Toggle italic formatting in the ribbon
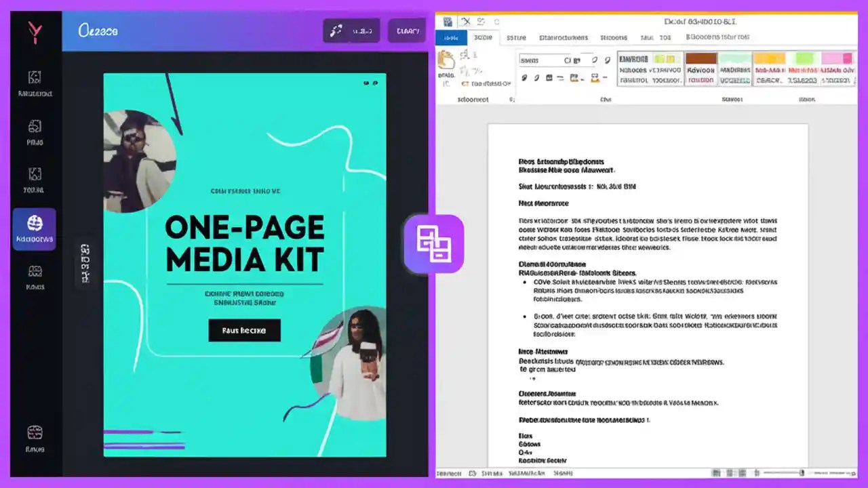 tap(536, 76)
